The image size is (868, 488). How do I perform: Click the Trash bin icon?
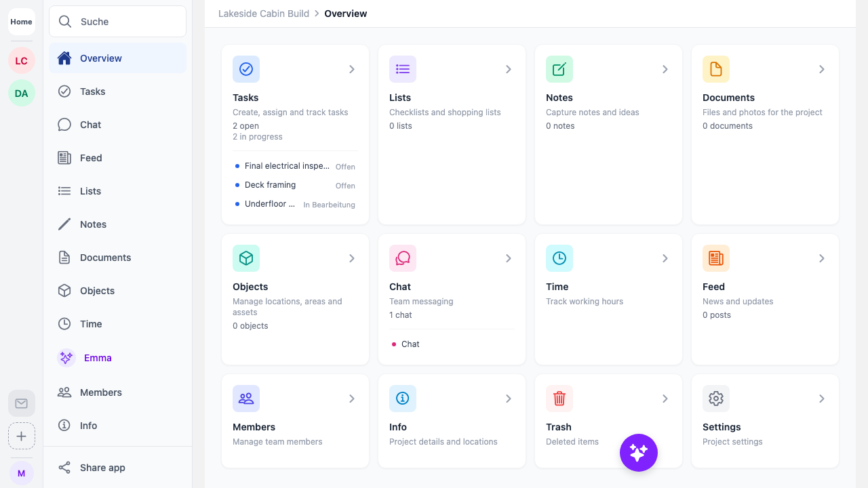(559, 399)
